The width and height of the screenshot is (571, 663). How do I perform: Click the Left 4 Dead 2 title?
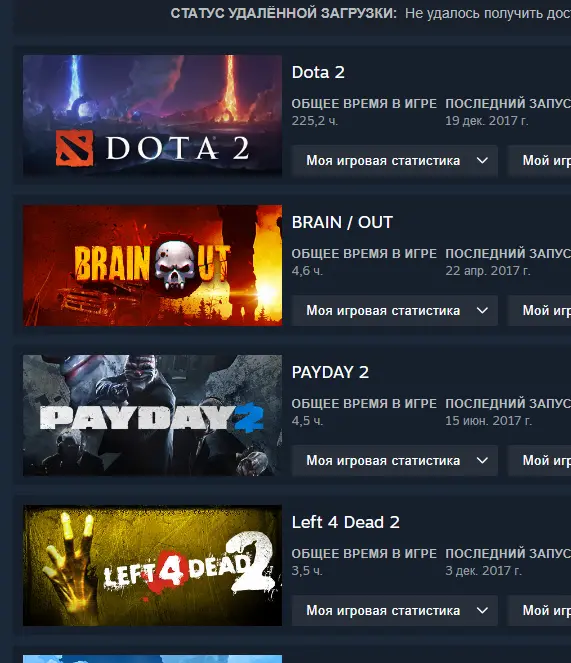point(346,522)
